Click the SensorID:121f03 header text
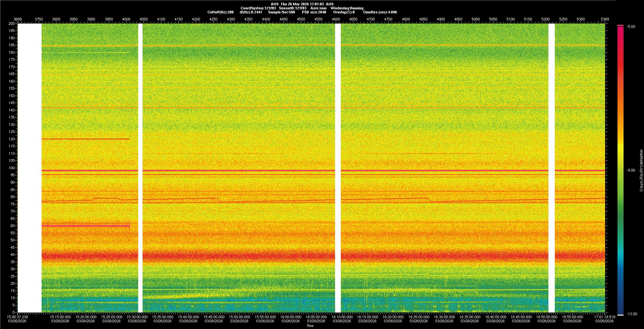This screenshot has height=329, width=644. point(292,8)
